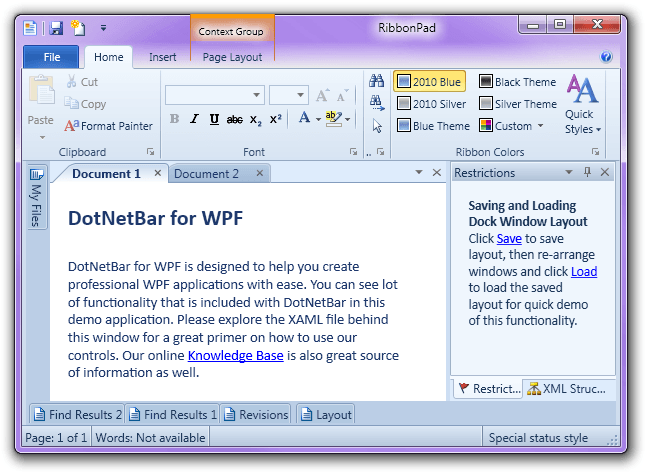Click the Save floppy disk icon

coord(56,28)
